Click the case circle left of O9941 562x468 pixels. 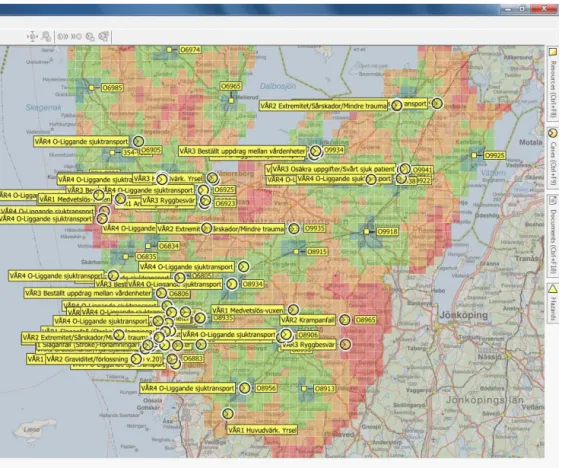tap(405, 168)
